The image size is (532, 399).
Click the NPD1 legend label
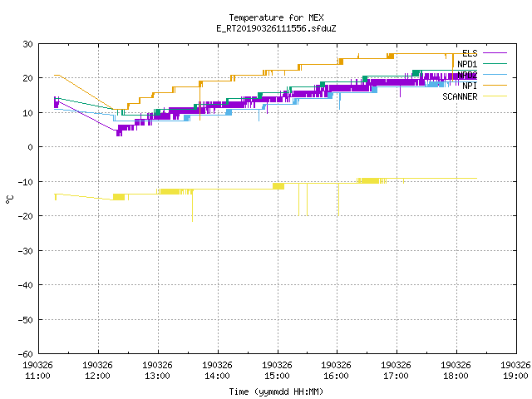(x=467, y=64)
